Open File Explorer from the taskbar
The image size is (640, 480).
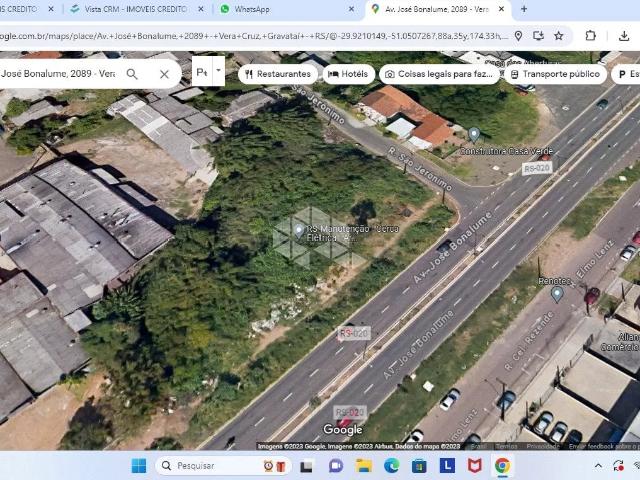pos(363,466)
